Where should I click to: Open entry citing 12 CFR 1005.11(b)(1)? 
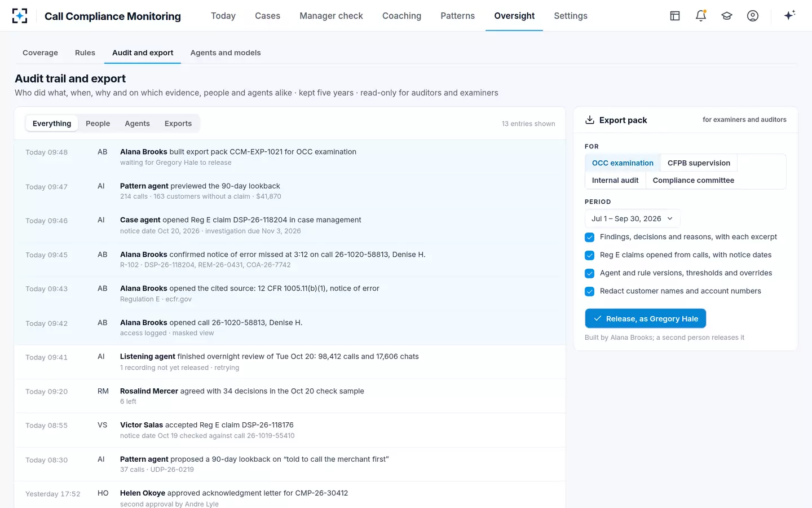[290, 294]
